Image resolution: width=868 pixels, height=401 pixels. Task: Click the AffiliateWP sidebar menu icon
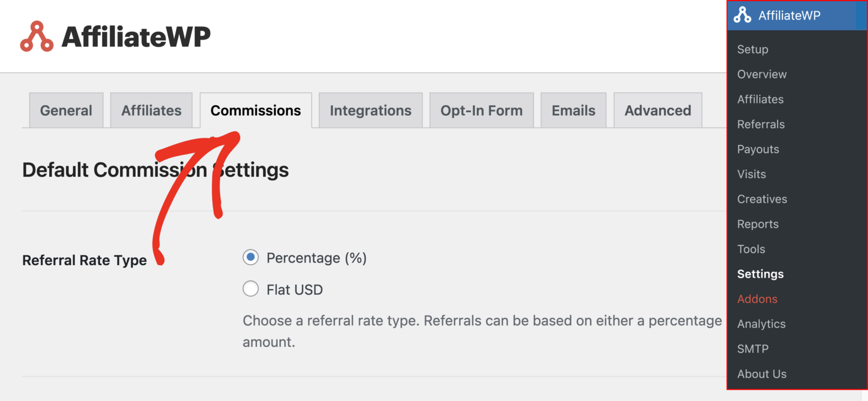pos(743,15)
